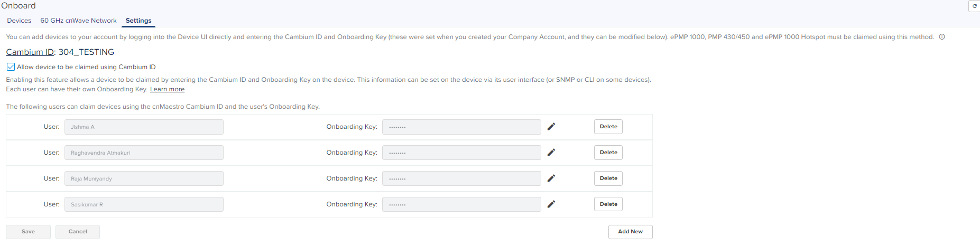Click the Onboarding Key field for Jishma A
980x246 pixels.
(x=461, y=127)
